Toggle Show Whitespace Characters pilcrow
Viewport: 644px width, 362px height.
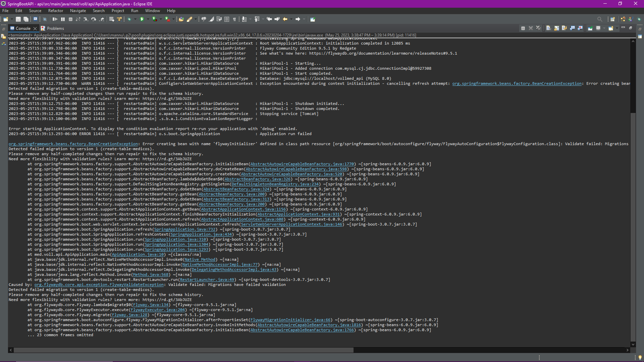click(x=234, y=19)
